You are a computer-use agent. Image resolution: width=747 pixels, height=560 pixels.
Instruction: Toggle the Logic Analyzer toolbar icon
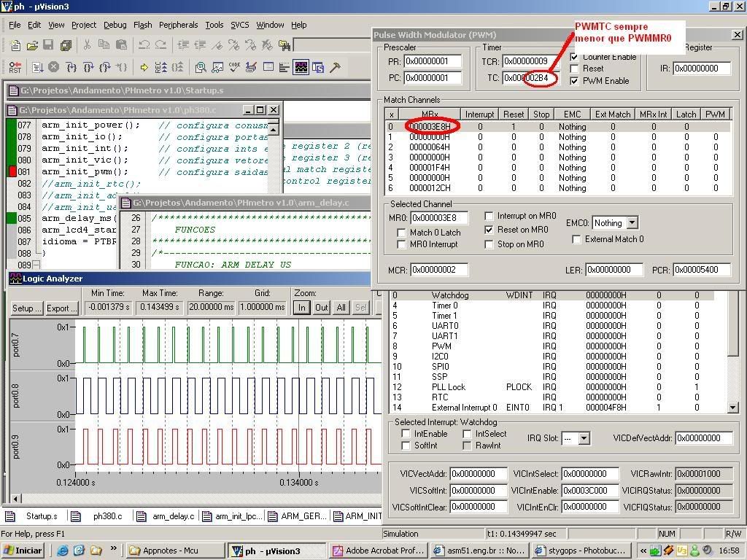point(301,67)
